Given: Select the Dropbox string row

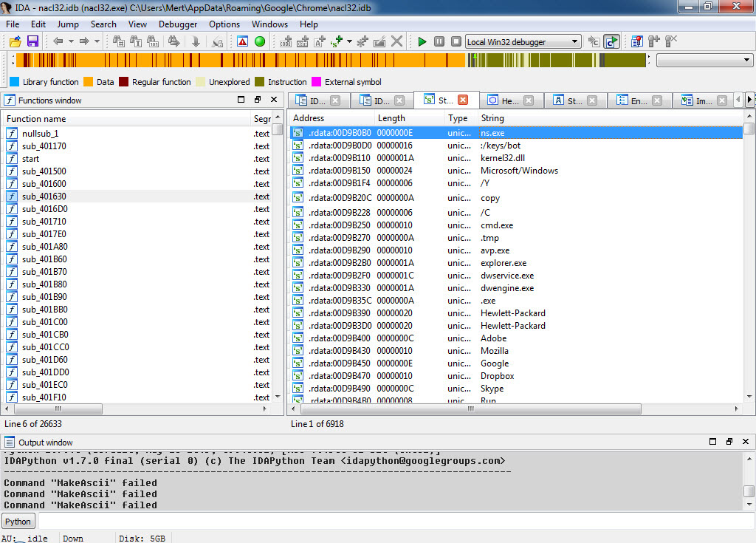Looking at the screenshot, I should [516, 376].
